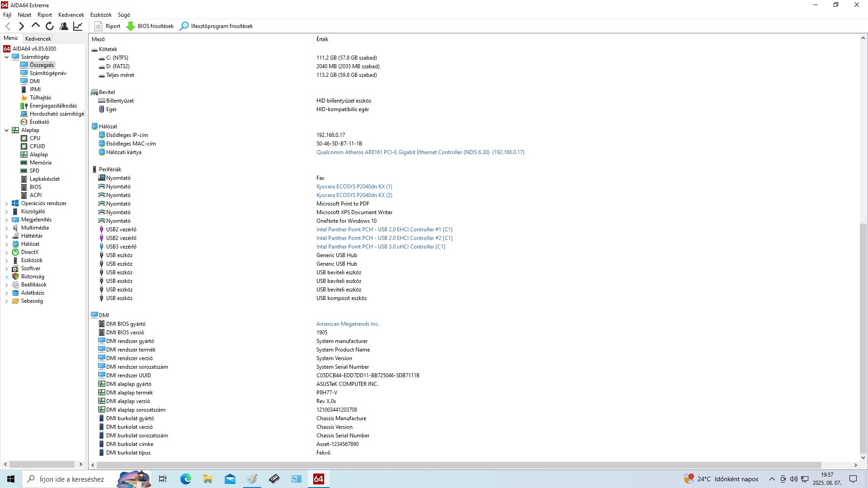Click the AIDA64 taskbar icon

319,479
